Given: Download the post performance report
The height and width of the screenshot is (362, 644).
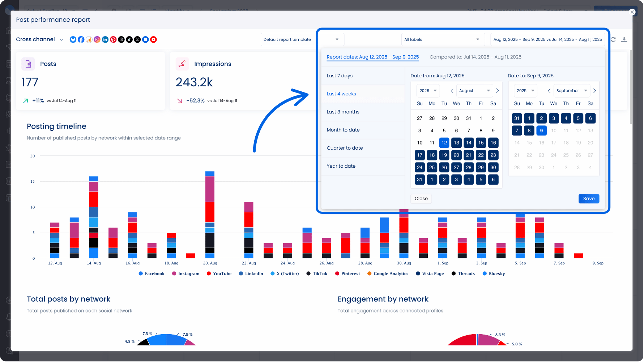Looking at the screenshot, I should pyautogui.click(x=624, y=39).
